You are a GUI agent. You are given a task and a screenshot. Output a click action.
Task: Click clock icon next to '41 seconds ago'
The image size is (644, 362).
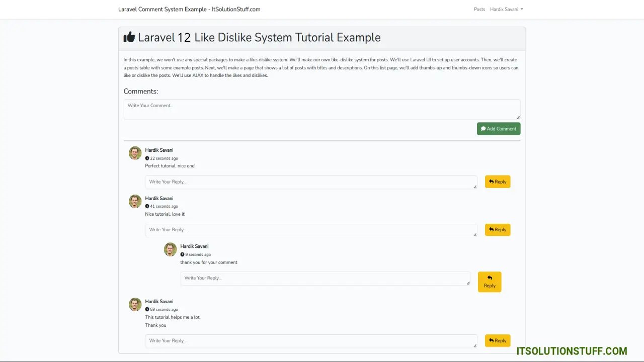point(147,206)
